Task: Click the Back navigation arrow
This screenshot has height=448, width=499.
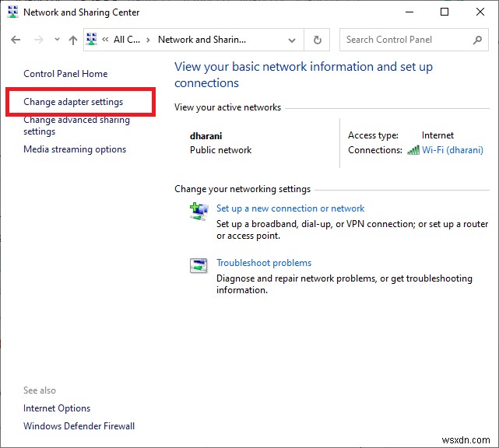Action: 16,40
